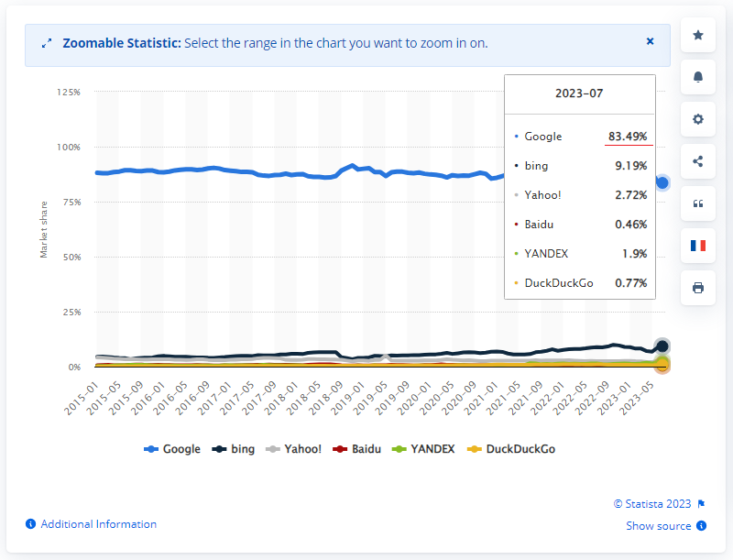The width and height of the screenshot is (733, 560).
Task: Click info icon next to Show source
Action: click(701, 526)
